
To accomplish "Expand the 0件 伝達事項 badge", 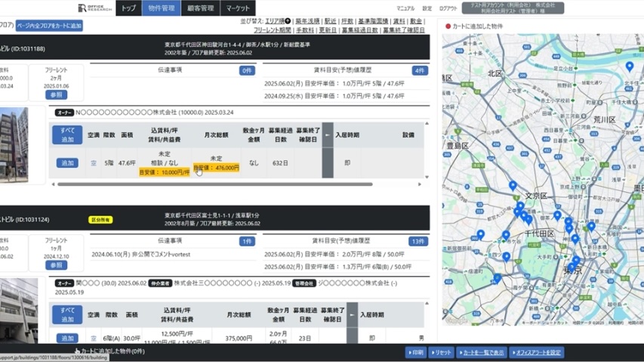I will 247,70.
